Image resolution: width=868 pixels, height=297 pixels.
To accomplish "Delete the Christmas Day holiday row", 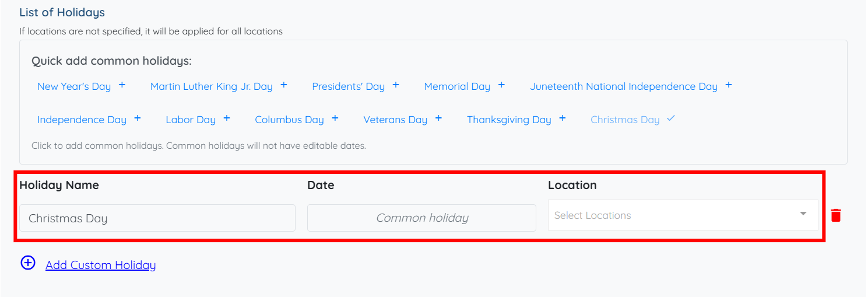I will coord(836,215).
